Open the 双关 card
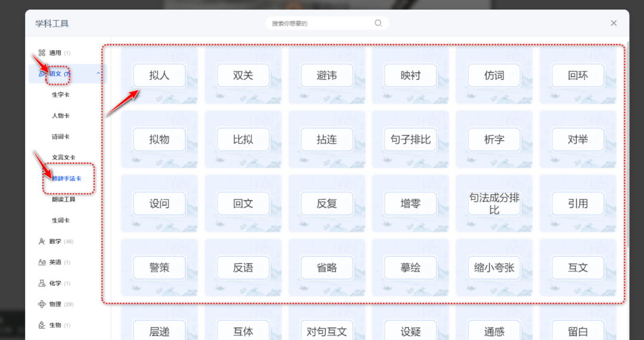The image size is (644, 340). pyautogui.click(x=243, y=76)
